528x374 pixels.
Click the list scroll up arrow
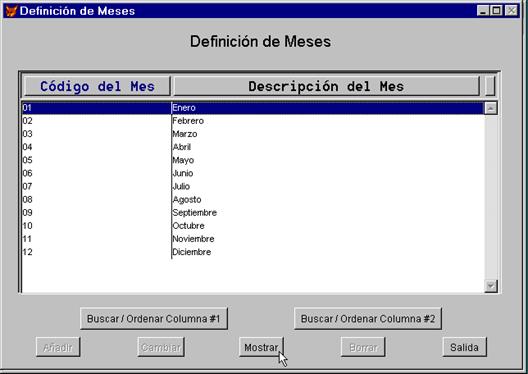pos(491,108)
